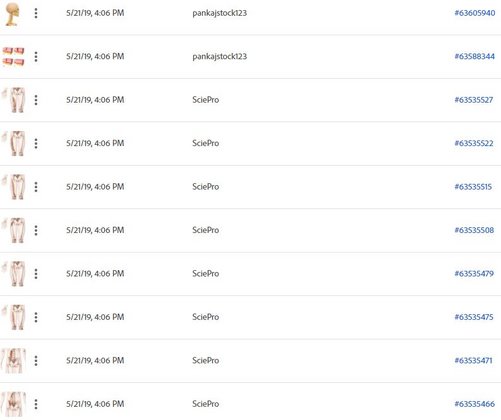Select the leg anatomy thumbnail for #63535515
Image resolution: width=501 pixels, height=420 pixels.
click(14, 187)
